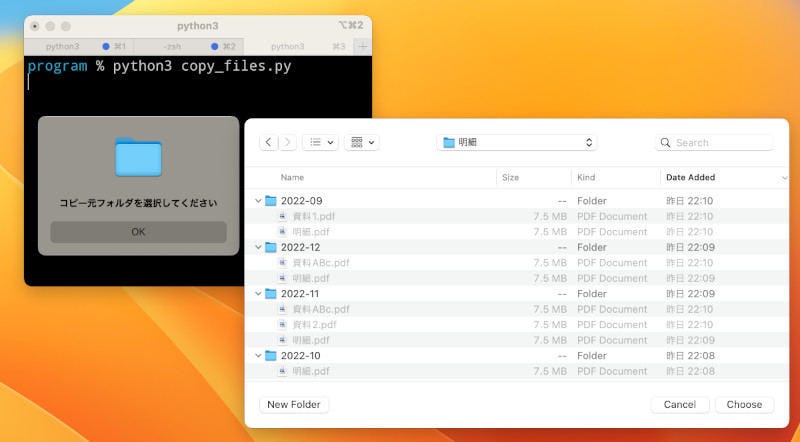
Task: Add a new terminal tab with plus
Action: click(362, 46)
